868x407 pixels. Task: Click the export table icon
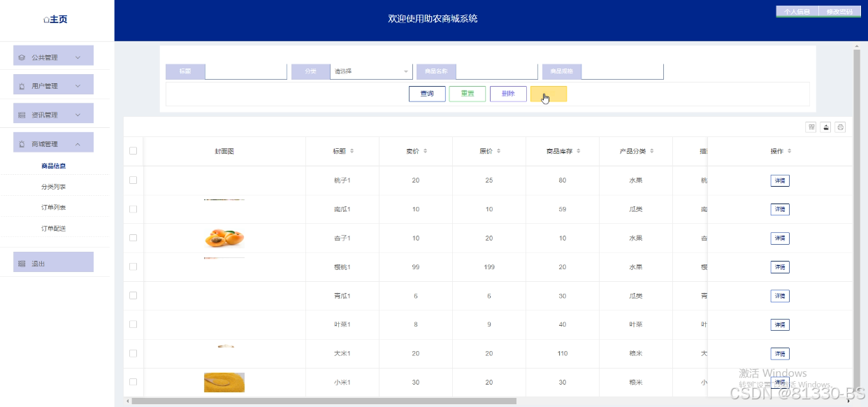pos(826,127)
